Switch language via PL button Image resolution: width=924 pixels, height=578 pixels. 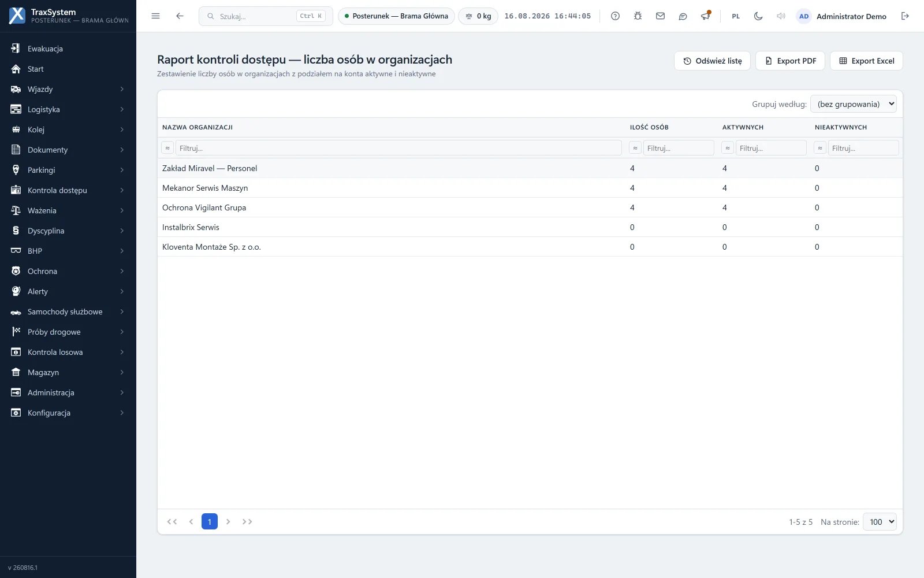click(x=736, y=16)
